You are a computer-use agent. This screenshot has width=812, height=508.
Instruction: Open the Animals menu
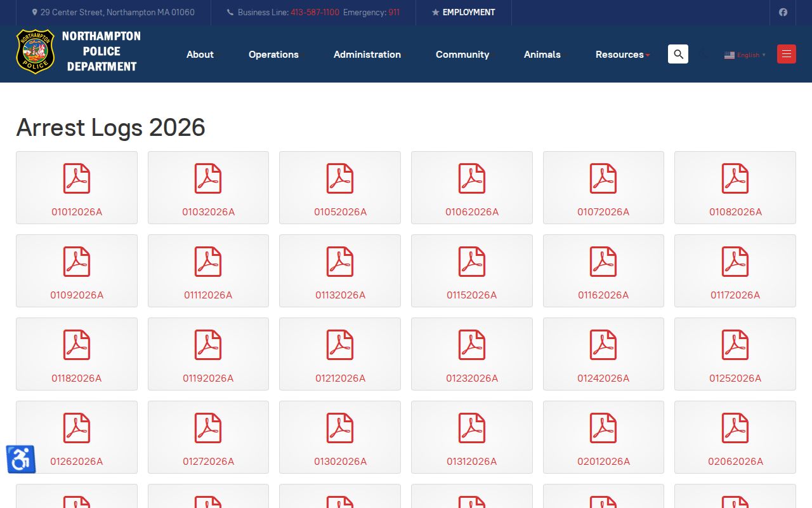tap(542, 55)
